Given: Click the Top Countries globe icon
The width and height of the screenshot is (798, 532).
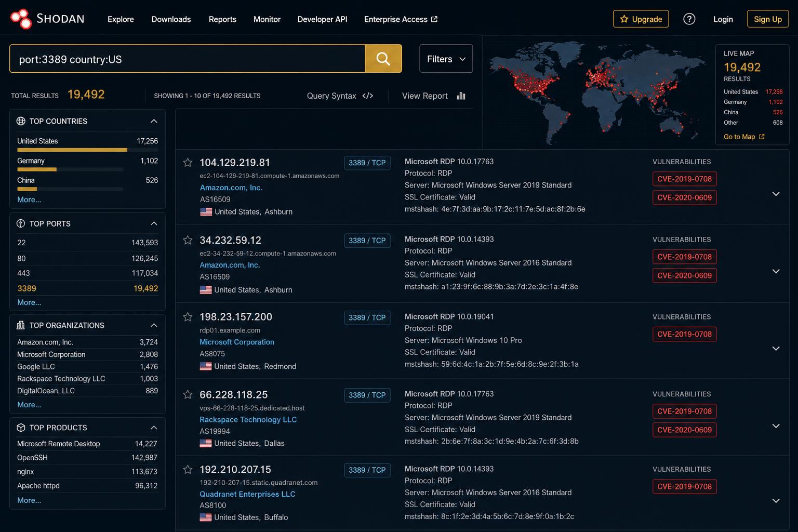Looking at the screenshot, I should pyautogui.click(x=21, y=121).
